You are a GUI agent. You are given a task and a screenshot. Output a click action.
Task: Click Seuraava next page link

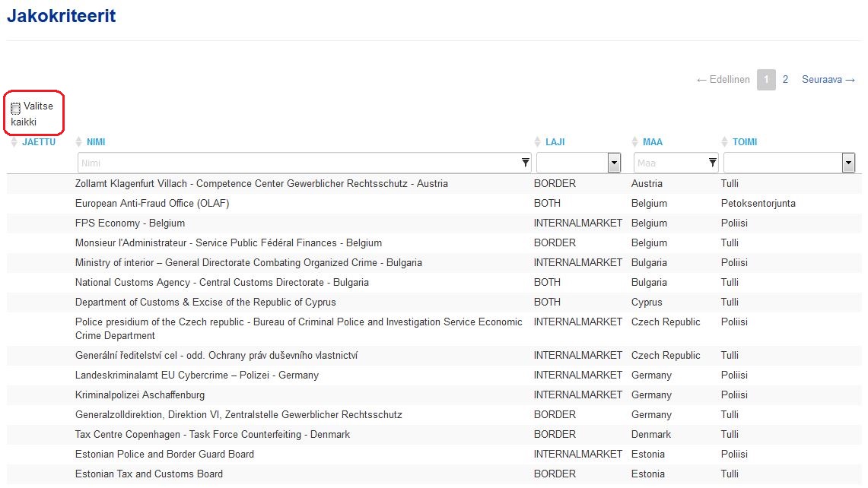828,80
